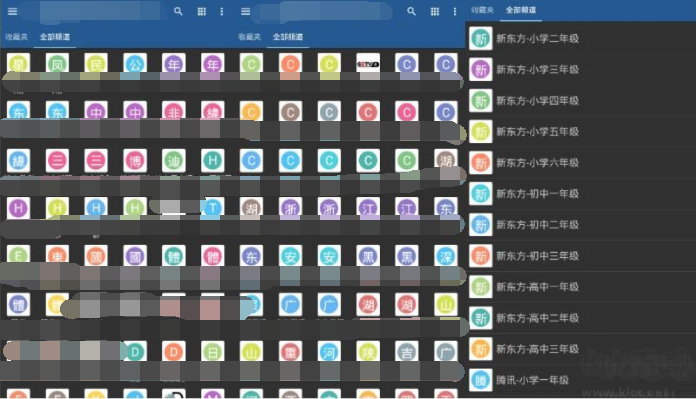Open the blue 河 channel icon
The image size is (696, 399).
[x=329, y=352]
